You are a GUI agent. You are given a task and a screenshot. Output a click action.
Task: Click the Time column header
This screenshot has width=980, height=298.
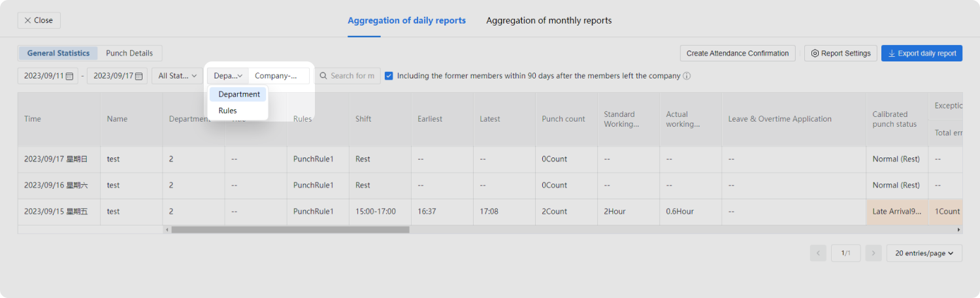[x=59, y=119]
